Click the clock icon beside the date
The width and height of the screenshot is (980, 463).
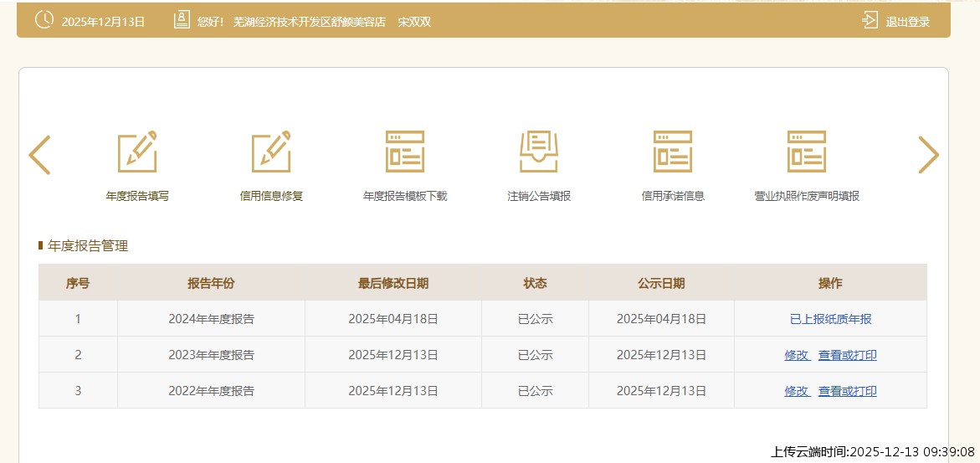(44, 21)
